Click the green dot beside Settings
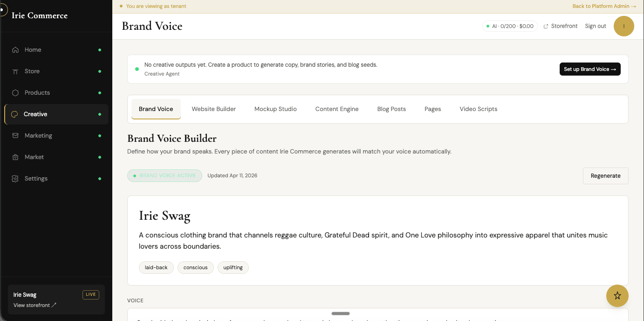The height and width of the screenshot is (321, 644). 100,179
